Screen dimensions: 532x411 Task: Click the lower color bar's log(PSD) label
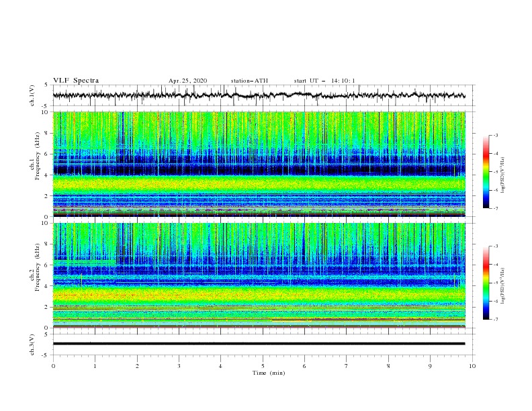click(x=503, y=285)
